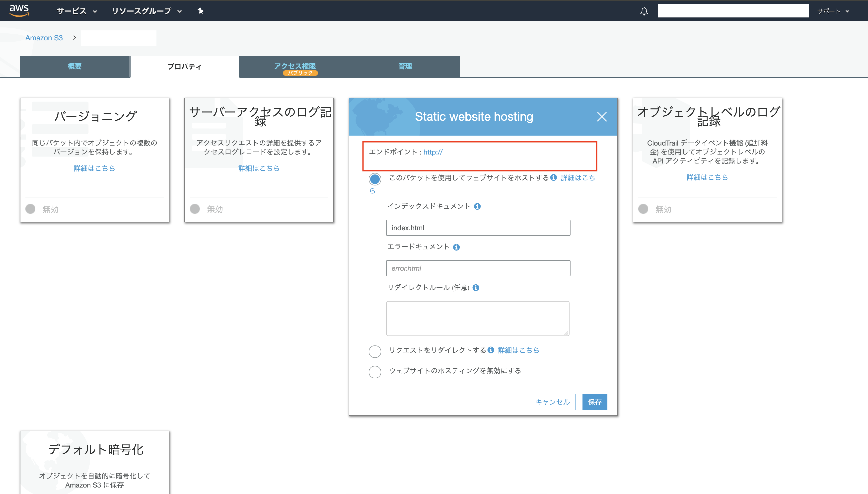Viewport: 868px width, 494px height.
Task: Click the info icon beside リクエストをリダイレクトする
Action: coord(491,350)
